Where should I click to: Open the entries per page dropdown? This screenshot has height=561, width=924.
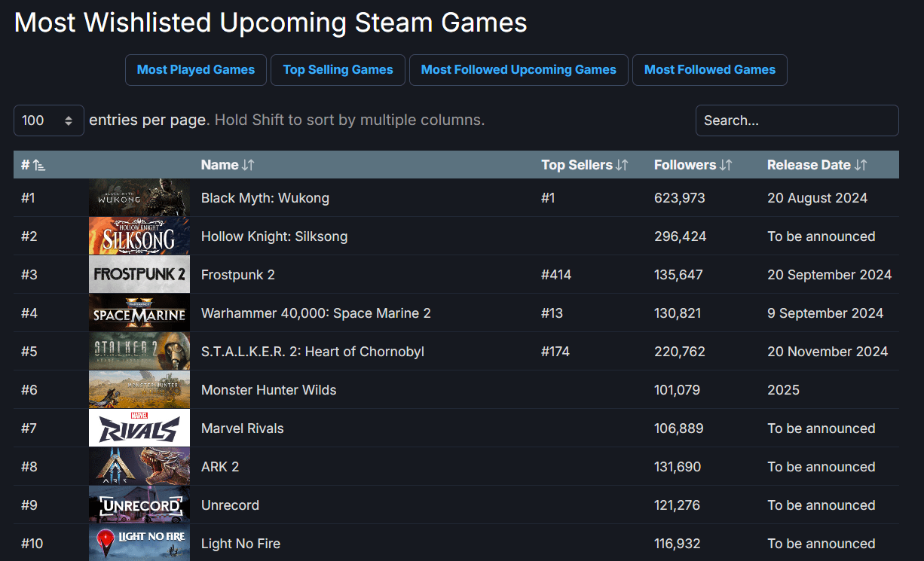(x=49, y=120)
